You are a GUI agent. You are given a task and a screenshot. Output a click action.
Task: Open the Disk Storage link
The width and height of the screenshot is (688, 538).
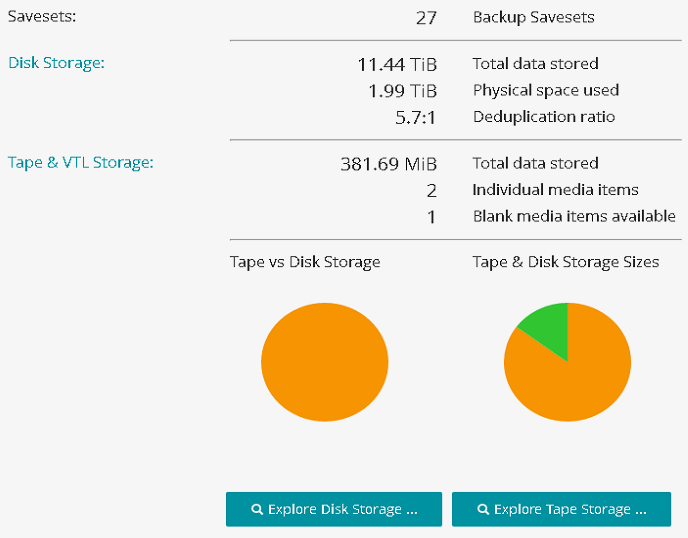(56, 63)
